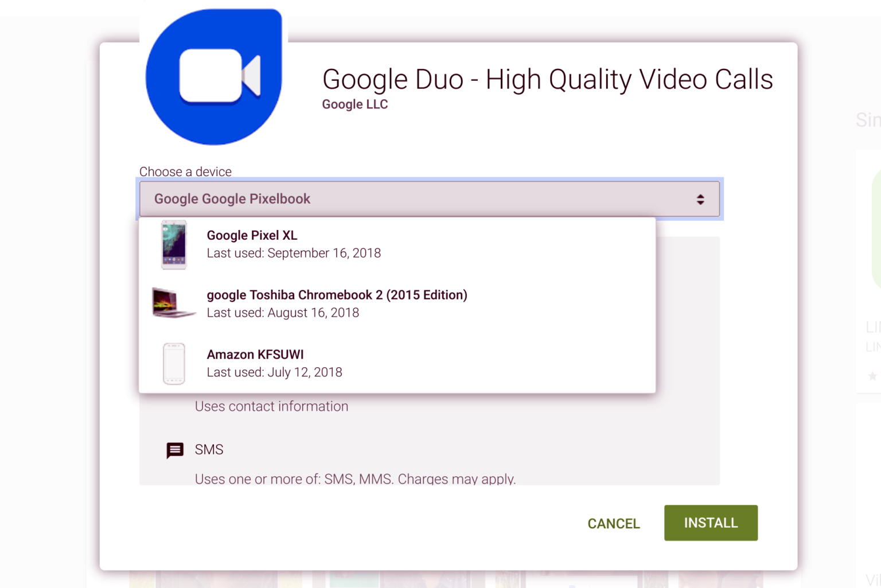Click 'Last used: September 16, 2018' text
This screenshot has height=588, width=881.
294,253
